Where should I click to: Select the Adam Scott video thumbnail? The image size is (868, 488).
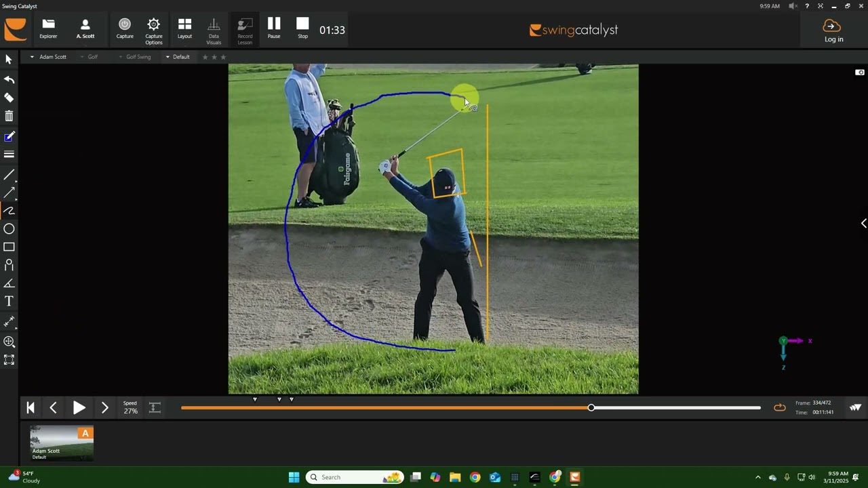[x=61, y=442]
